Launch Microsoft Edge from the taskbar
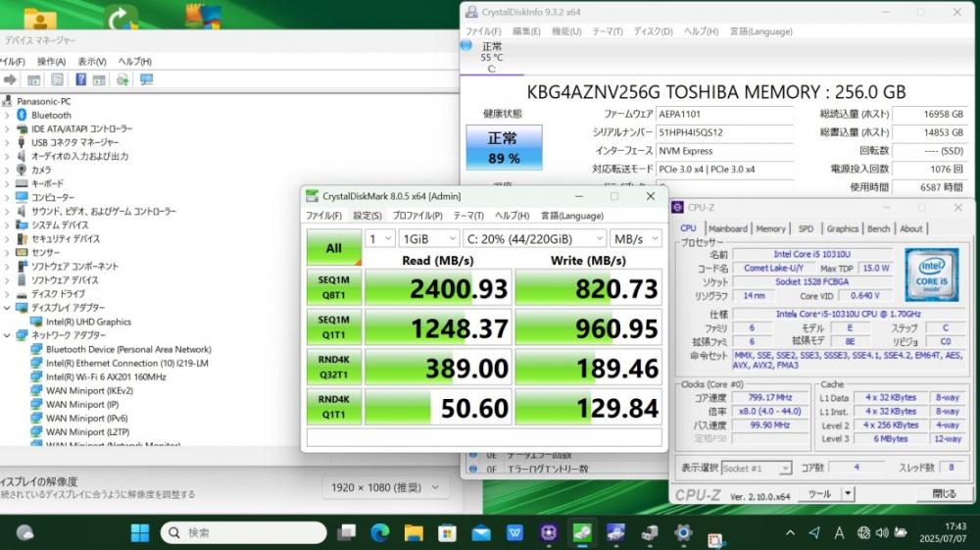980x550 pixels. coord(380,532)
